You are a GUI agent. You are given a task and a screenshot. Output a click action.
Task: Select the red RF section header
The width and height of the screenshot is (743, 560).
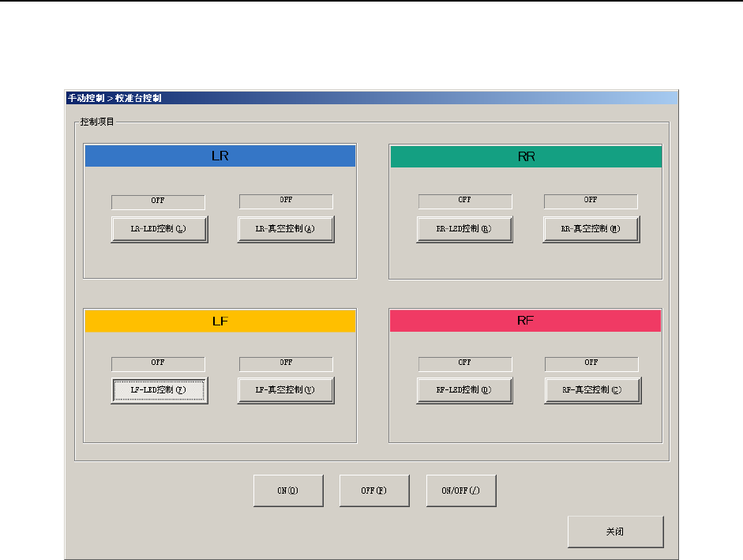pos(526,321)
